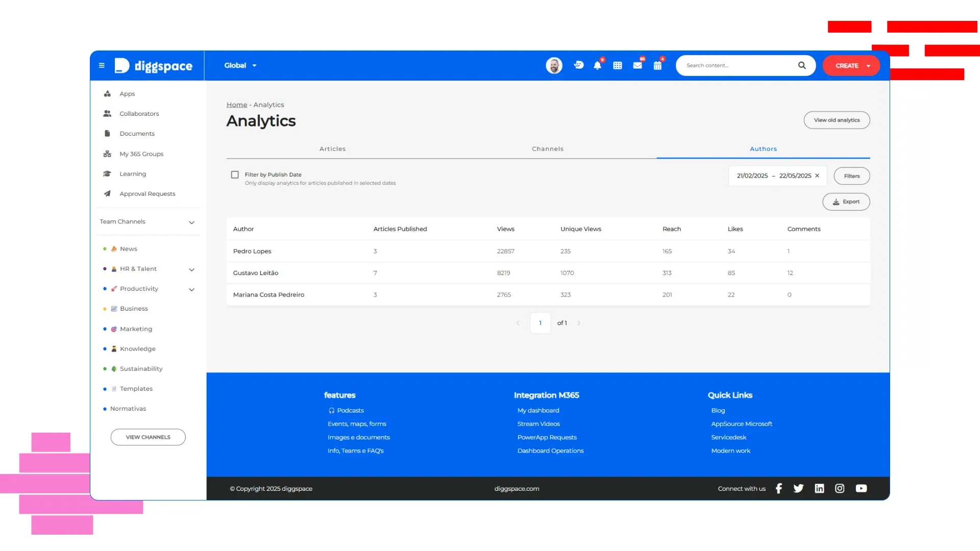This screenshot has width=980, height=551.
Task: Open the Filters button
Action: click(x=852, y=176)
